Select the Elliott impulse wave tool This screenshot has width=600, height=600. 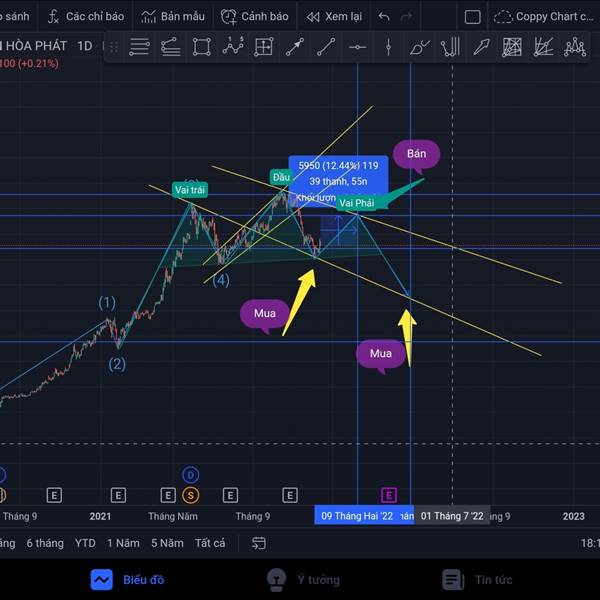pos(233,46)
